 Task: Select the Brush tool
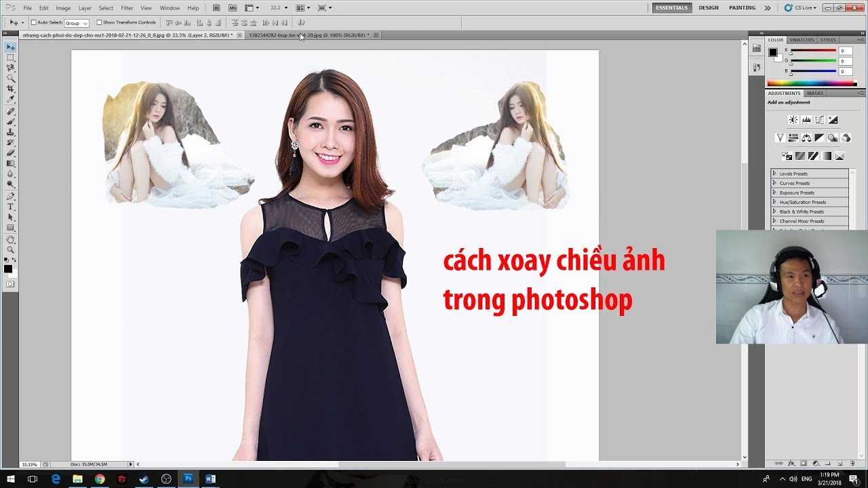(x=10, y=121)
